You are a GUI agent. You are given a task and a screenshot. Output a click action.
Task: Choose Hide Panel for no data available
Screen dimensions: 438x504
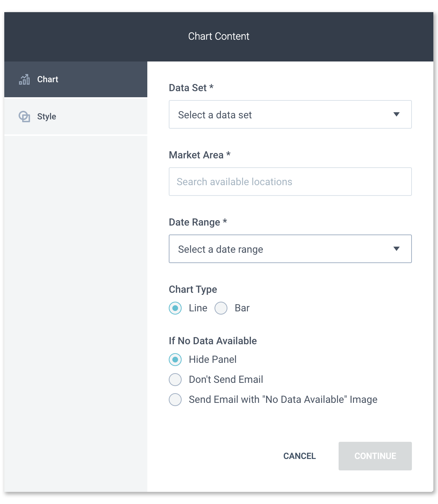175,360
